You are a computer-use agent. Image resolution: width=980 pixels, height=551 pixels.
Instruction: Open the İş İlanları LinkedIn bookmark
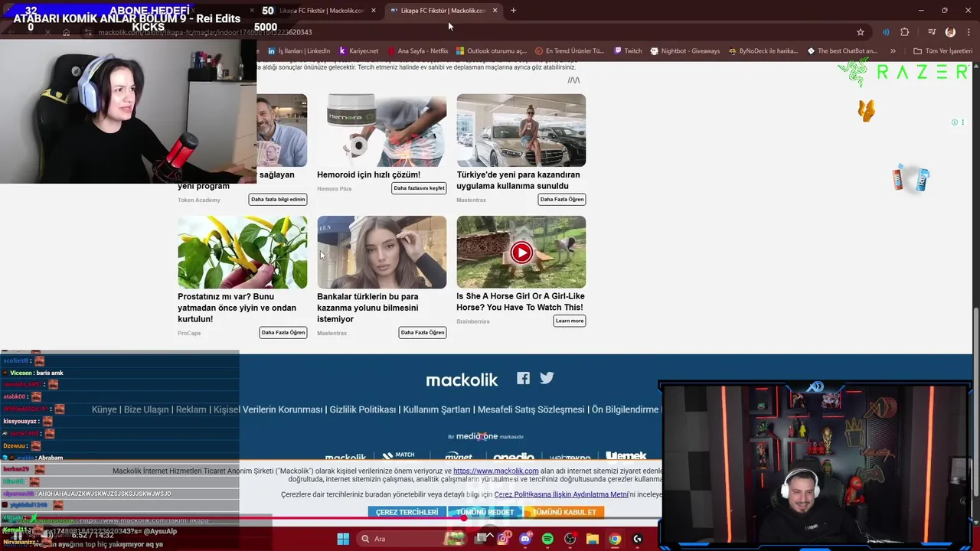[x=299, y=51]
